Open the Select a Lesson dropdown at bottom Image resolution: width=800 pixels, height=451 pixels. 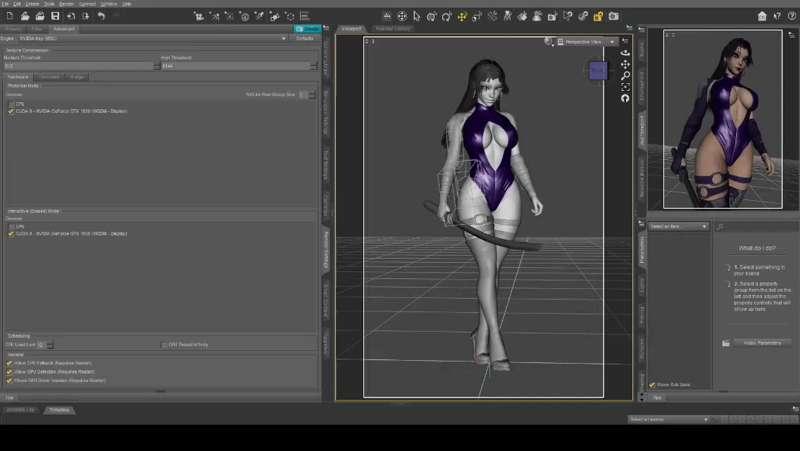[x=669, y=419]
